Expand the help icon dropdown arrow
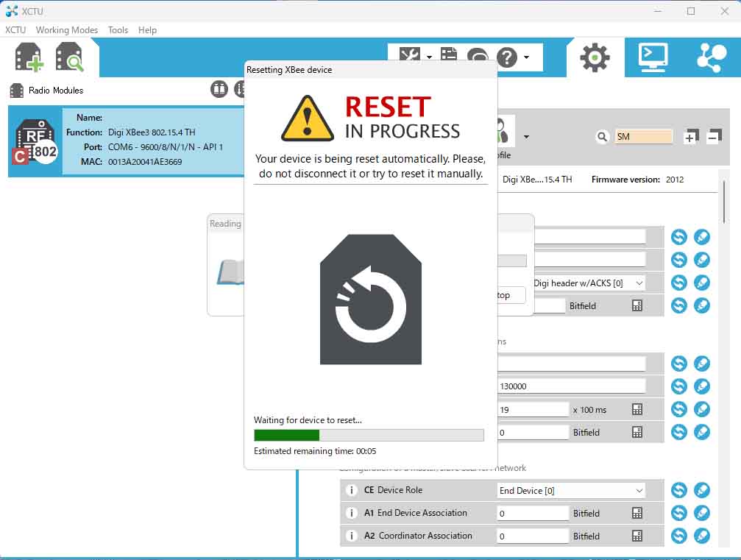Image resolution: width=741 pixels, height=560 pixels. pyautogui.click(x=526, y=57)
